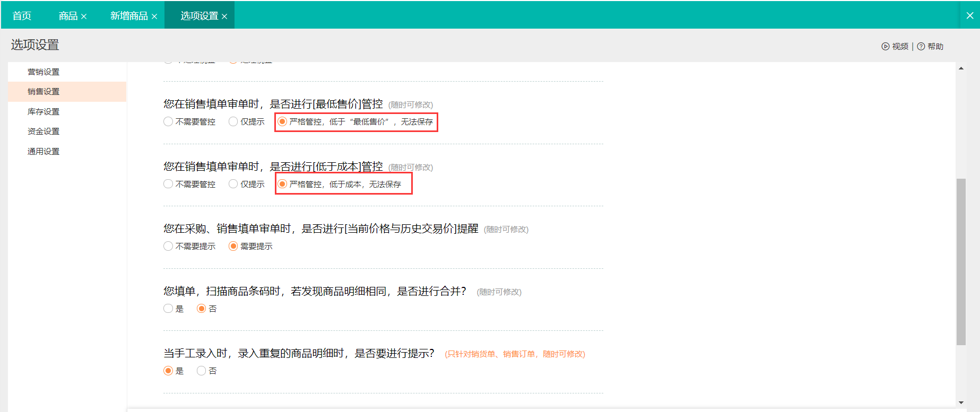Image resolution: width=980 pixels, height=412 pixels.
Task: Select 不需要提示 for historical price reminder
Action: pyautogui.click(x=168, y=246)
